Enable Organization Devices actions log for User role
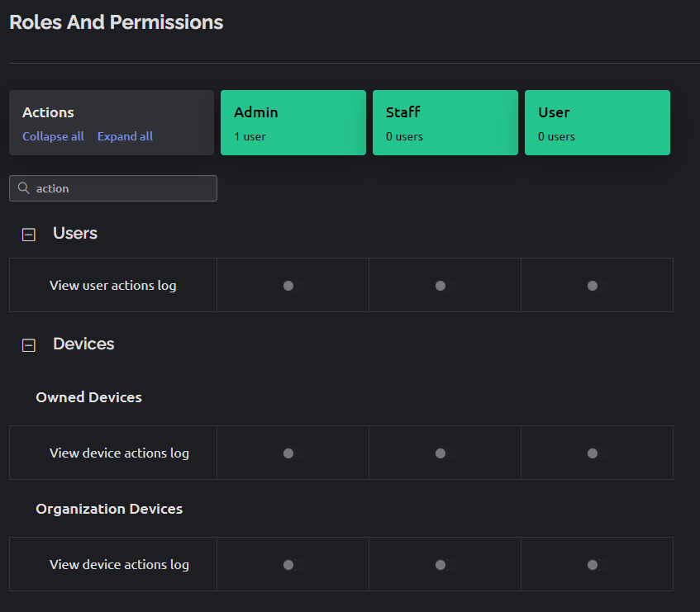Image resolution: width=700 pixels, height=612 pixels. click(598, 565)
